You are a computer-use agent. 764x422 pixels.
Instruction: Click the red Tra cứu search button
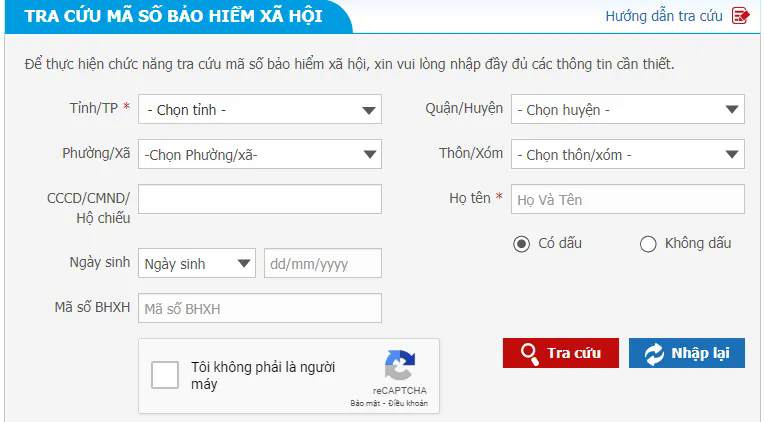(x=561, y=353)
